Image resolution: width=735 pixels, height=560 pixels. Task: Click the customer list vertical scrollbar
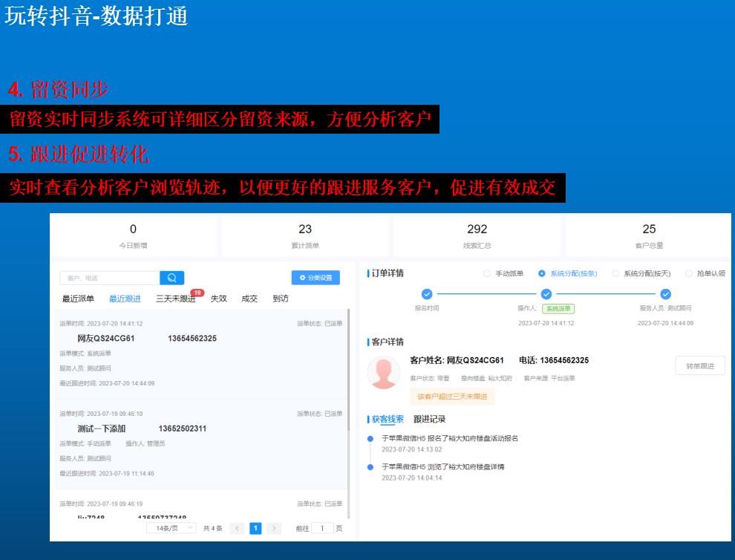coord(348,371)
